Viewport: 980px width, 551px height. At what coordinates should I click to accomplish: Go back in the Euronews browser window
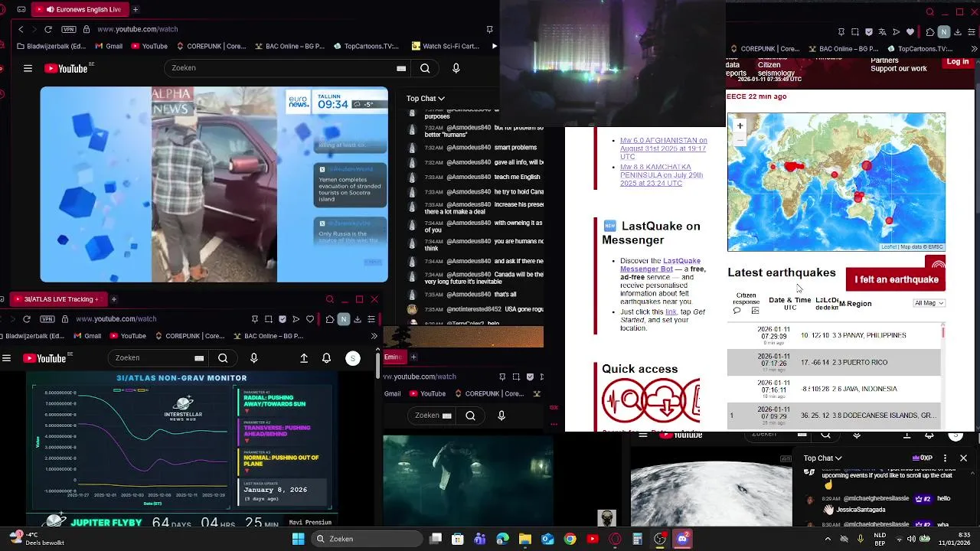pos(21,29)
